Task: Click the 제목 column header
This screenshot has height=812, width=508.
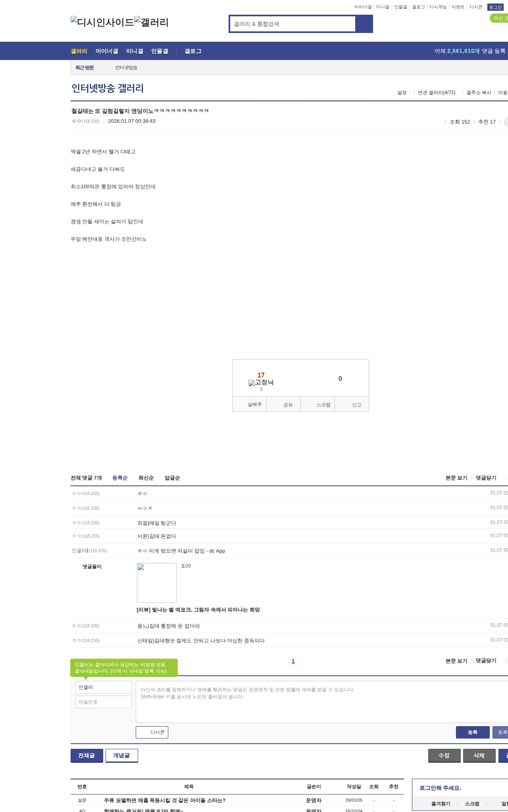Action: (189, 787)
